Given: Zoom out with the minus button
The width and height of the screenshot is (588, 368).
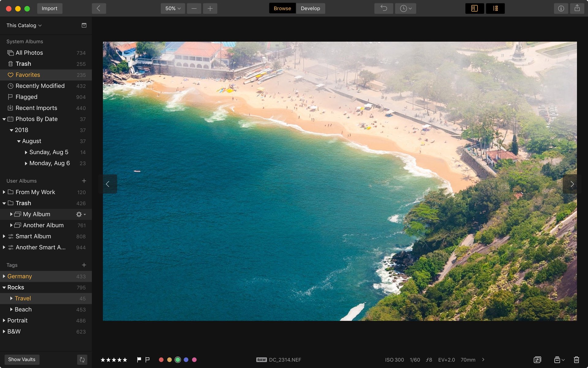Looking at the screenshot, I should [x=194, y=8].
